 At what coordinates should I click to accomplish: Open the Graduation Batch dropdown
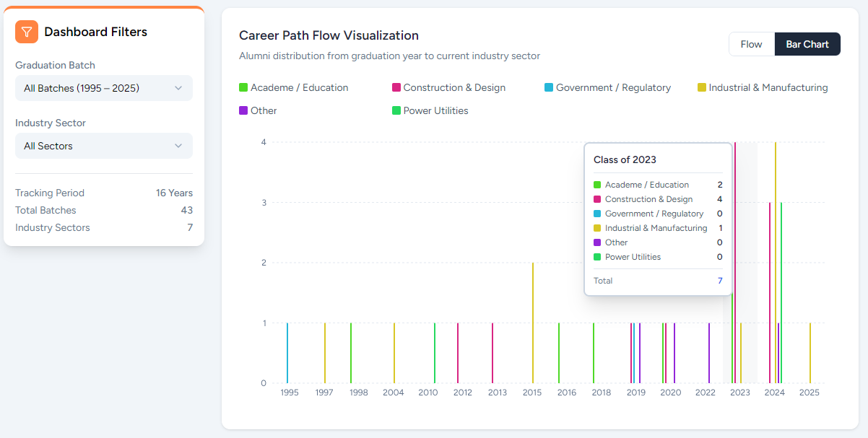tap(104, 88)
